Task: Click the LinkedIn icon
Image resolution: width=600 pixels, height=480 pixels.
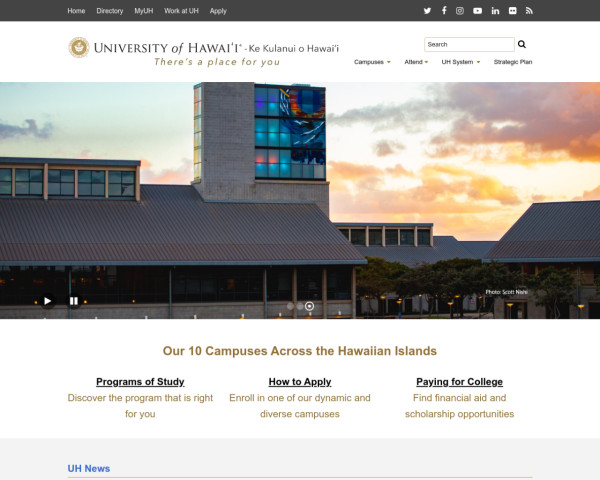Action: [x=495, y=10]
